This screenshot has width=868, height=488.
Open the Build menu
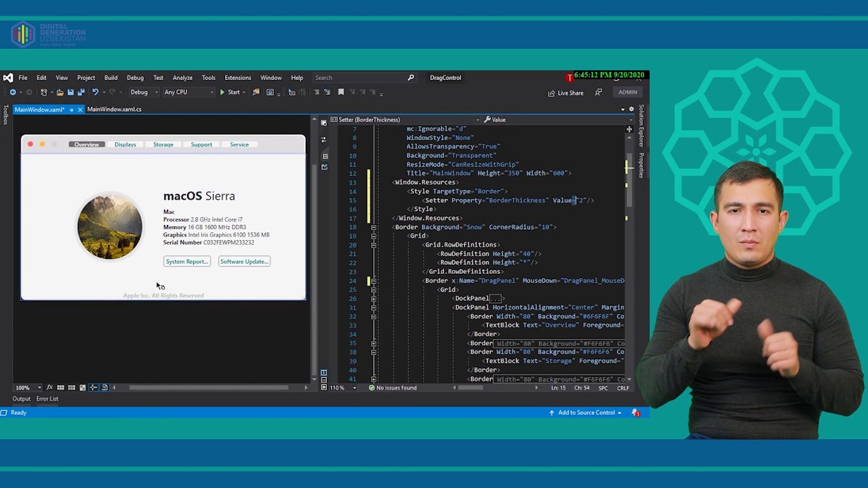pyautogui.click(x=111, y=77)
